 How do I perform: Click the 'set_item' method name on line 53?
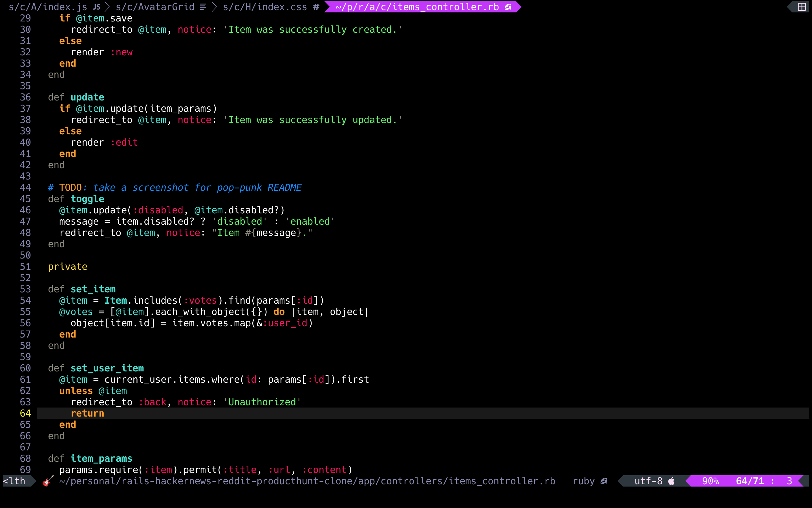93,289
